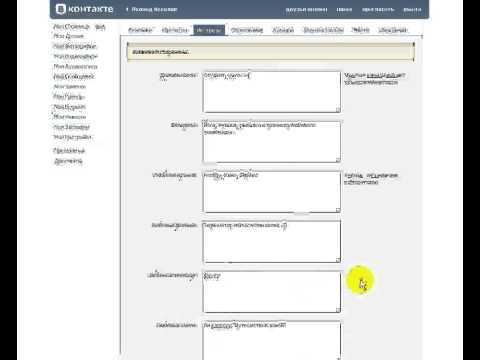480x360 pixels.
Task: Click in the Интересы text field
Action: (x=272, y=142)
